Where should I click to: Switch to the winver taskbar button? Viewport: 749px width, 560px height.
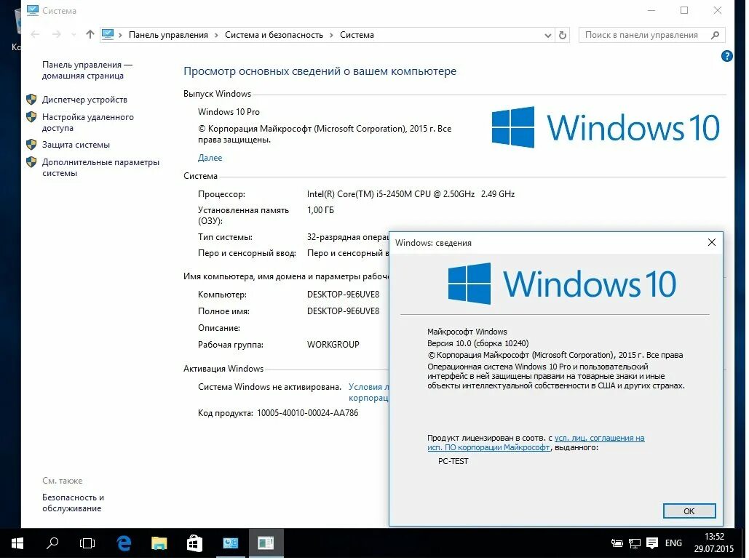266,543
